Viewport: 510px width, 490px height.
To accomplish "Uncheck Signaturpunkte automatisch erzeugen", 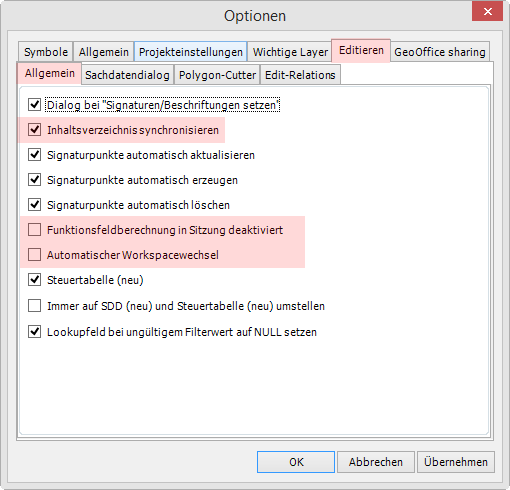I will click(35, 180).
